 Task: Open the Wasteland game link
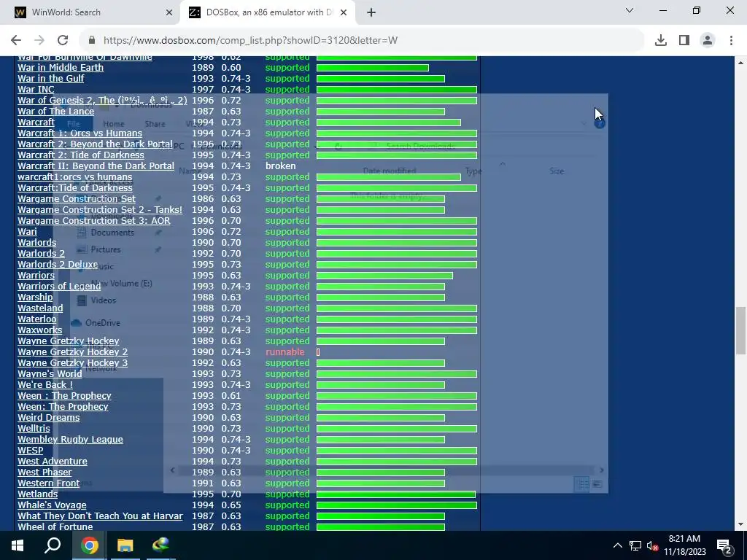[x=41, y=308]
